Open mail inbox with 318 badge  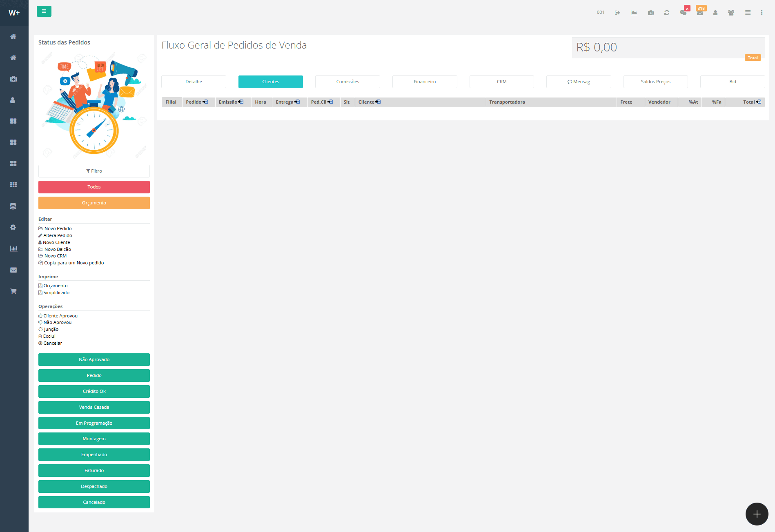tap(700, 13)
